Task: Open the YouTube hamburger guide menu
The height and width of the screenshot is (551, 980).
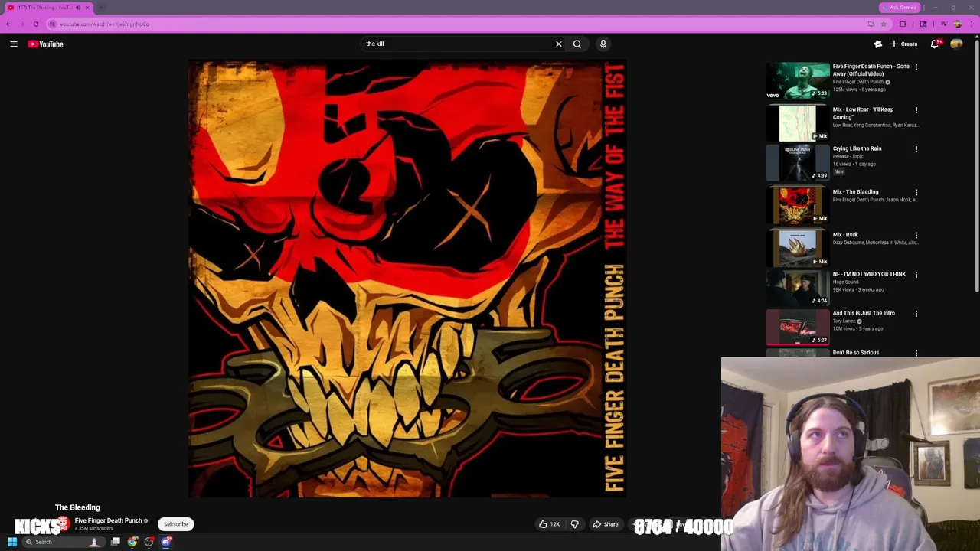Action: click(x=14, y=44)
